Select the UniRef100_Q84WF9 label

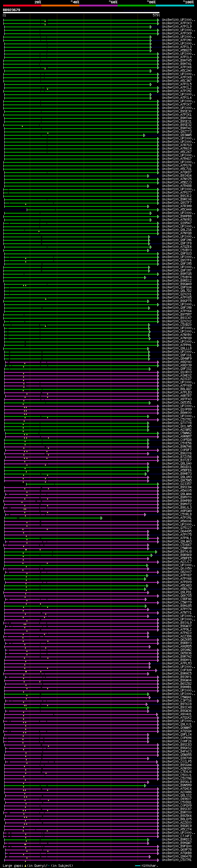pos(177,358)
